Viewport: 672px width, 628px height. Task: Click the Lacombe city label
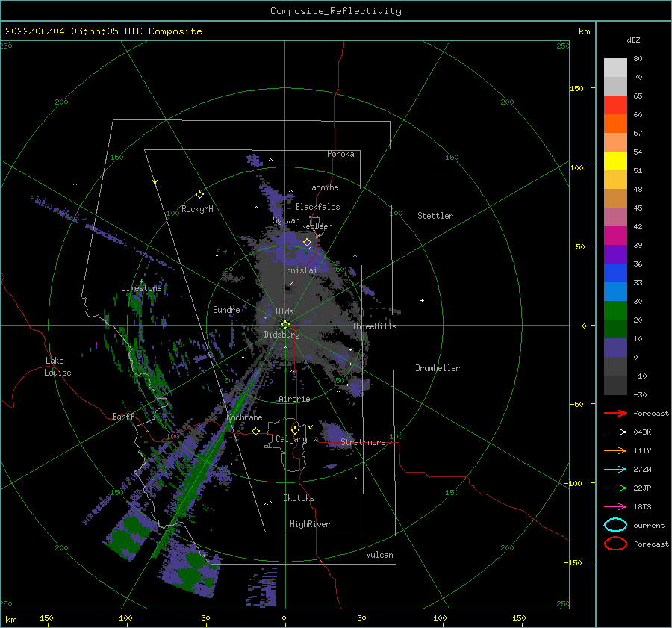click(x=323, y=187)
